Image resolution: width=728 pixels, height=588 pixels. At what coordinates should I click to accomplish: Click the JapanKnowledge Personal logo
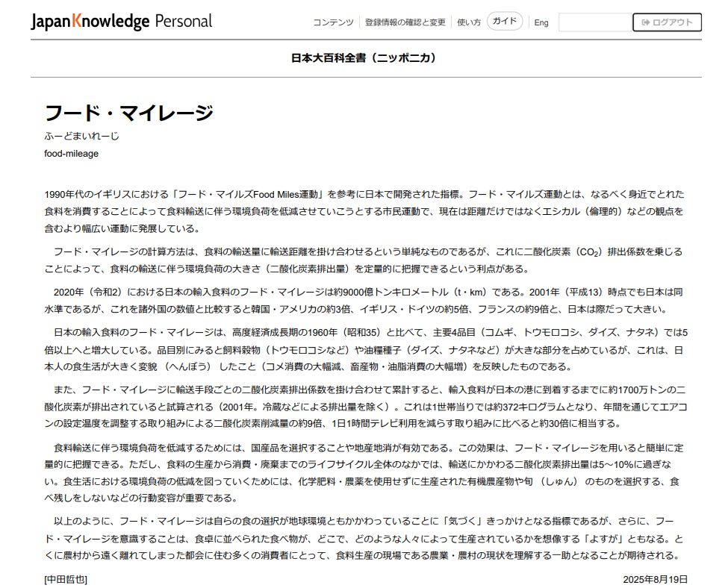click(122, 22)
